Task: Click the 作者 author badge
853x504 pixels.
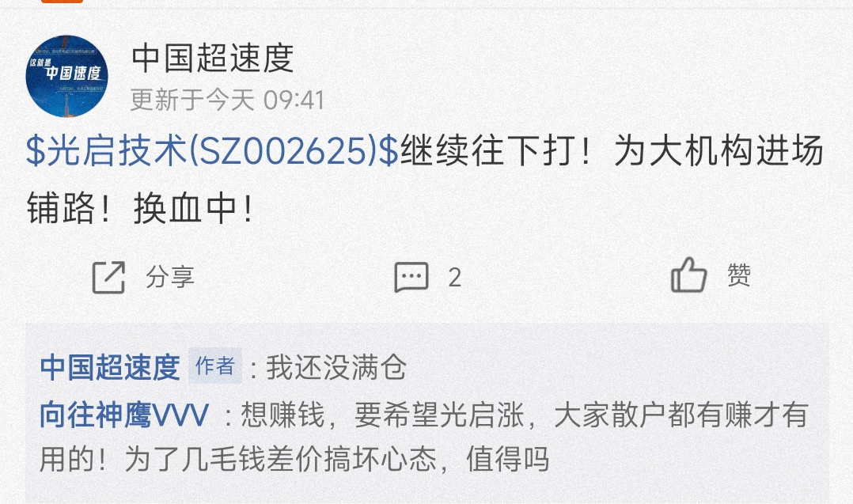Action: coord(215,366)
